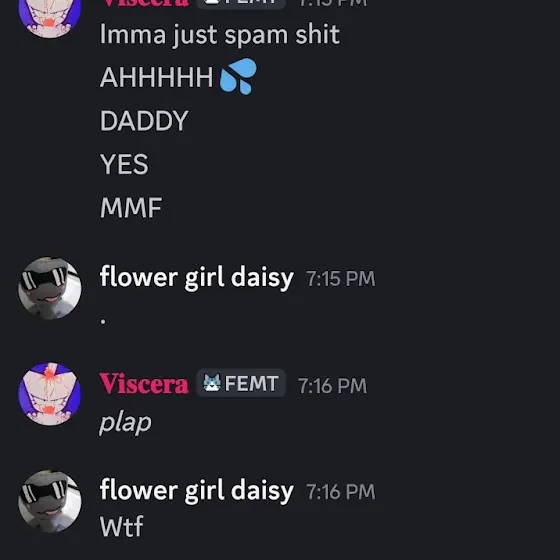Open flower girl daisy's avatar at 7:16 PM
Screen dimensions: 560x560
50,501
